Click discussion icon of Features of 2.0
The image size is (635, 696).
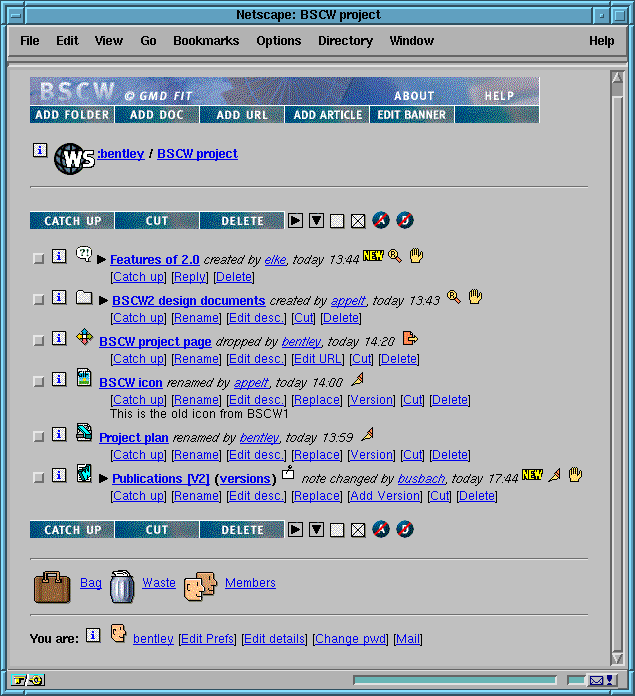(84, 254)
